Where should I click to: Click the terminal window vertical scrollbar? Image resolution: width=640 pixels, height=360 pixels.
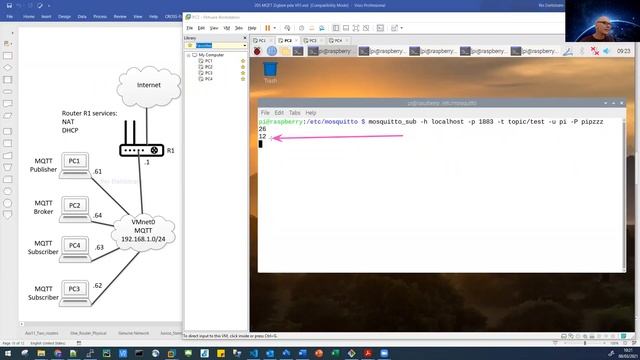pyautogui.click(x=624, y=194)
